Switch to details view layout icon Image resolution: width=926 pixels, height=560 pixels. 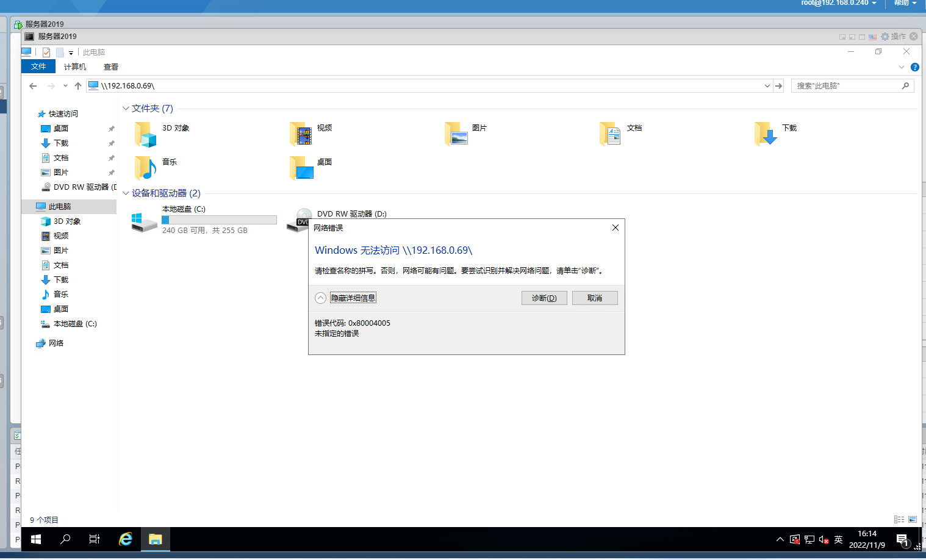pos(899,520)
